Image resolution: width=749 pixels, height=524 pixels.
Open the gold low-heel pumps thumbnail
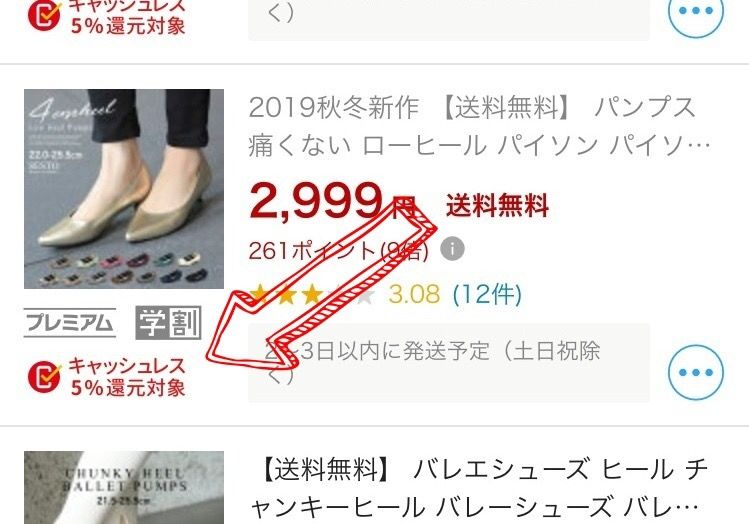(x=124, y=189)
